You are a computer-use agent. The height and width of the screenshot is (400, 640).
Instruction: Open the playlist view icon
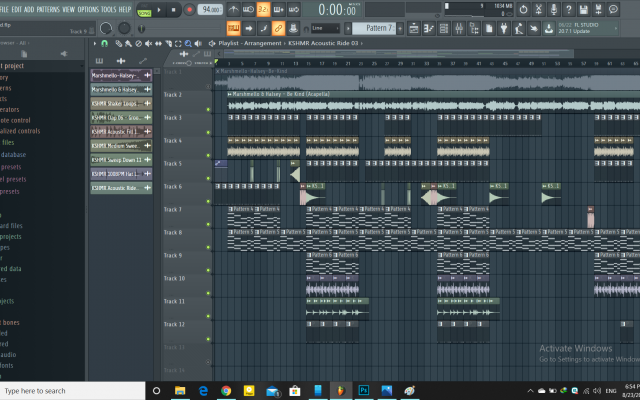[x=413, y=29]
